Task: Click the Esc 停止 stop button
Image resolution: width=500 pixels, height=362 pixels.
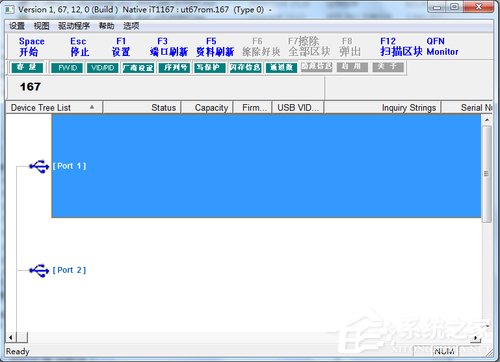Action: pyautogui.click(x=79, y=47)
